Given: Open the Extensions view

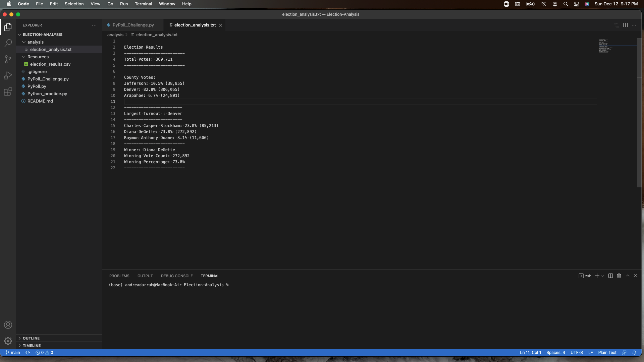Looking at the screenshot, I should point(8,92).
